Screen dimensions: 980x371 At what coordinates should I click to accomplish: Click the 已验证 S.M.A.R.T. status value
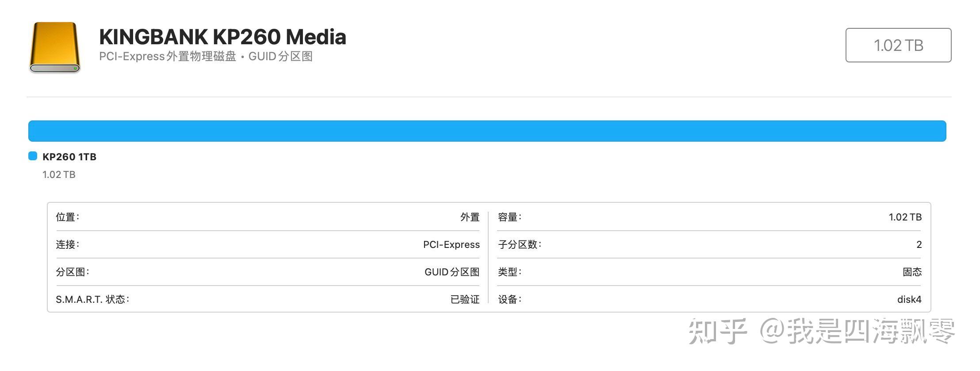[463, 299]
